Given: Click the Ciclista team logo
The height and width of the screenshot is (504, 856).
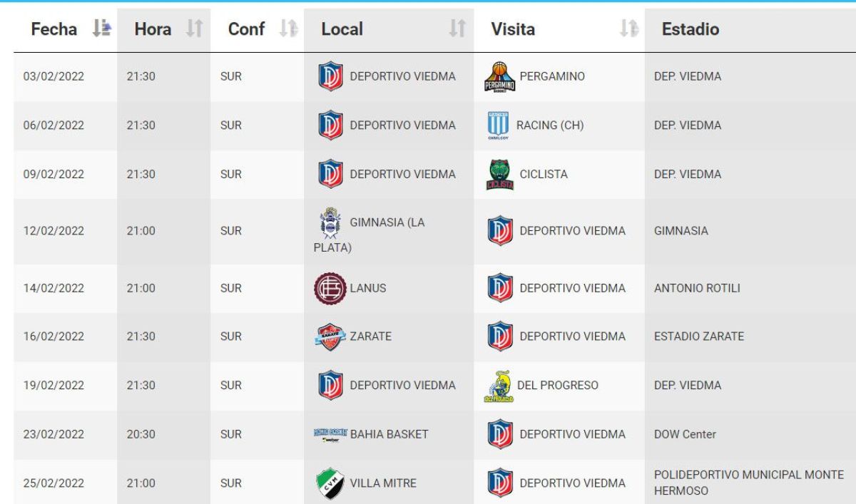Looking at the screenshot, I should click(500, 175).
